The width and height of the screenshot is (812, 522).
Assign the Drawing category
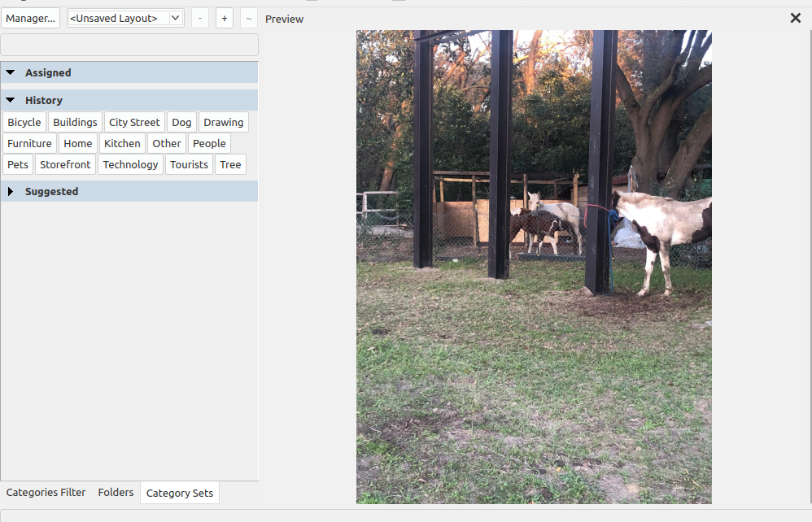click(x=223, y=122)
